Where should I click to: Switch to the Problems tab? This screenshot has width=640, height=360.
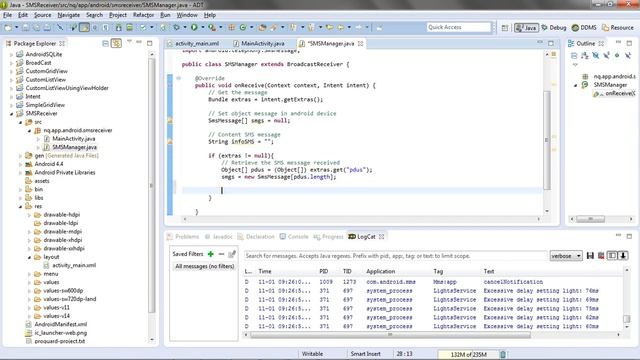pos(183,237)
